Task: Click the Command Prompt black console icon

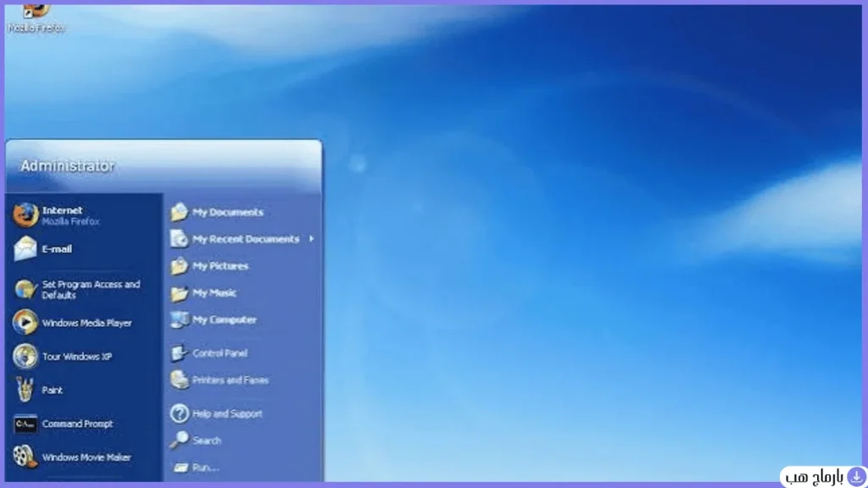Action: pos(25,424)
